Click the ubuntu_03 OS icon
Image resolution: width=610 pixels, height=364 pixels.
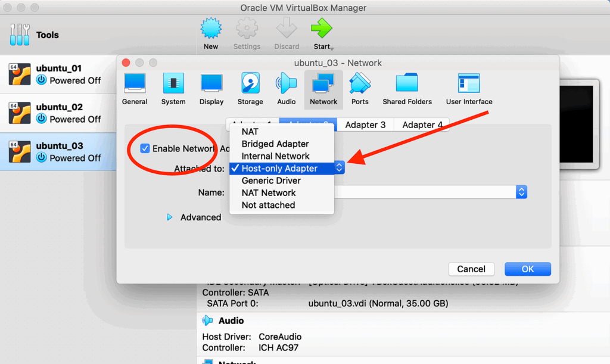coord(20,152)
